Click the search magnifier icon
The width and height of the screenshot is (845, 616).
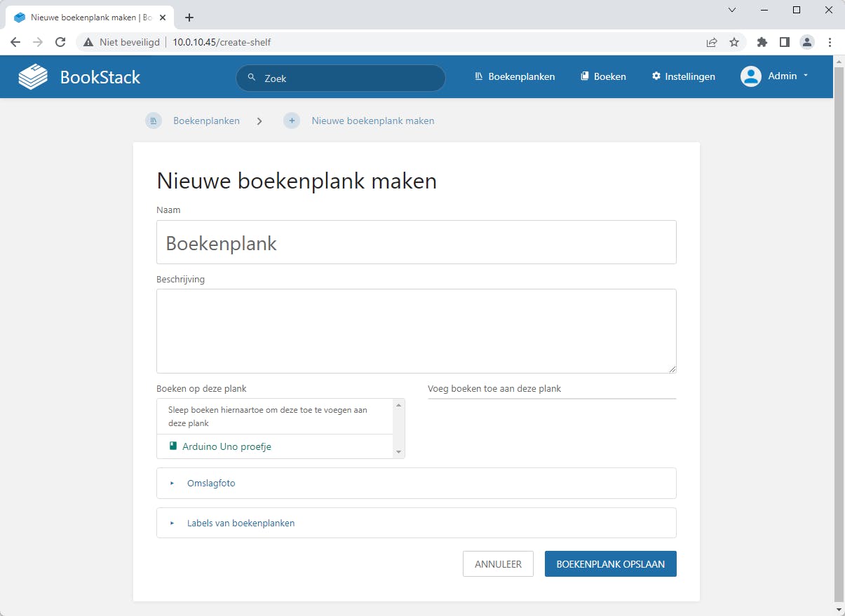point(252,78)
